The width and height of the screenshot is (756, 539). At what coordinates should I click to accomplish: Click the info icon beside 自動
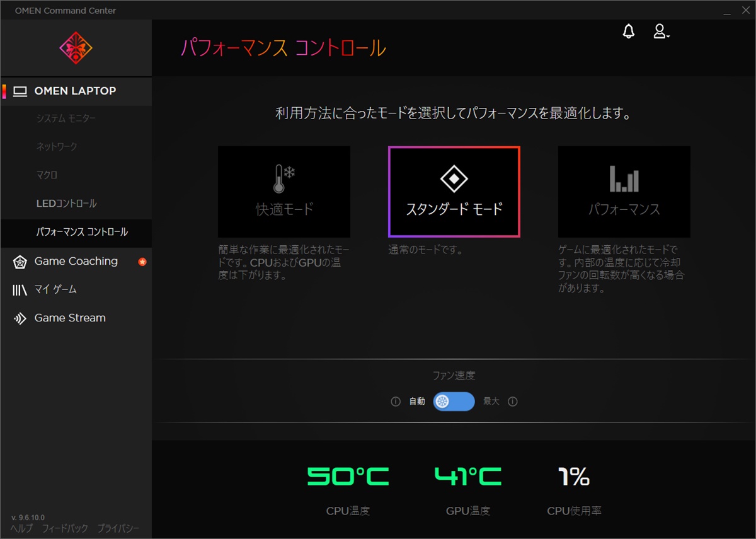[x=396, y=402]
